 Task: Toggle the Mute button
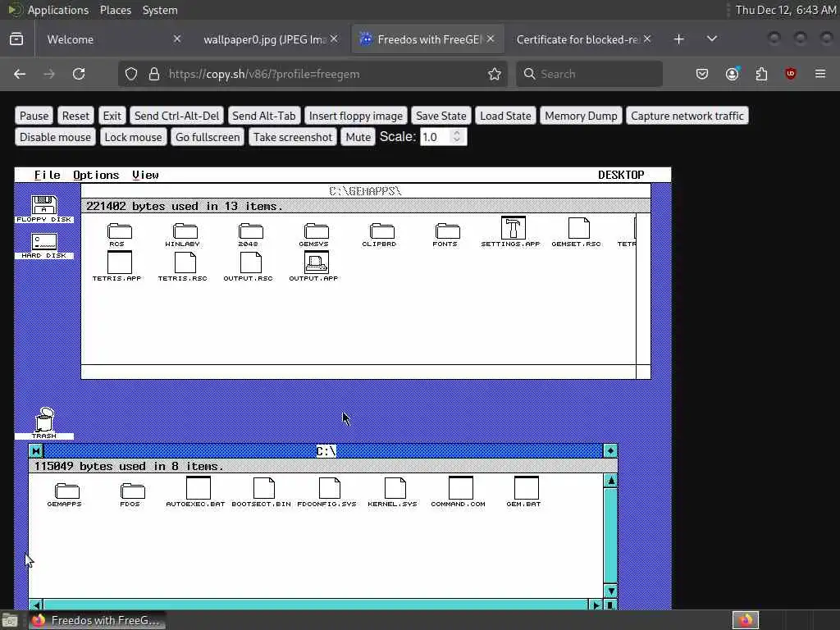[358, 137]
